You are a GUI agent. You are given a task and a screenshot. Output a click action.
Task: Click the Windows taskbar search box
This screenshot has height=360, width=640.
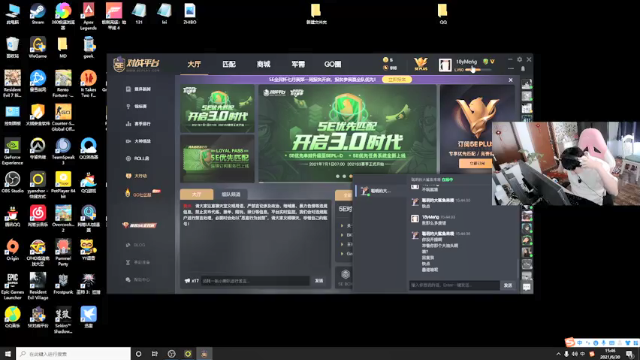[73, 353]
